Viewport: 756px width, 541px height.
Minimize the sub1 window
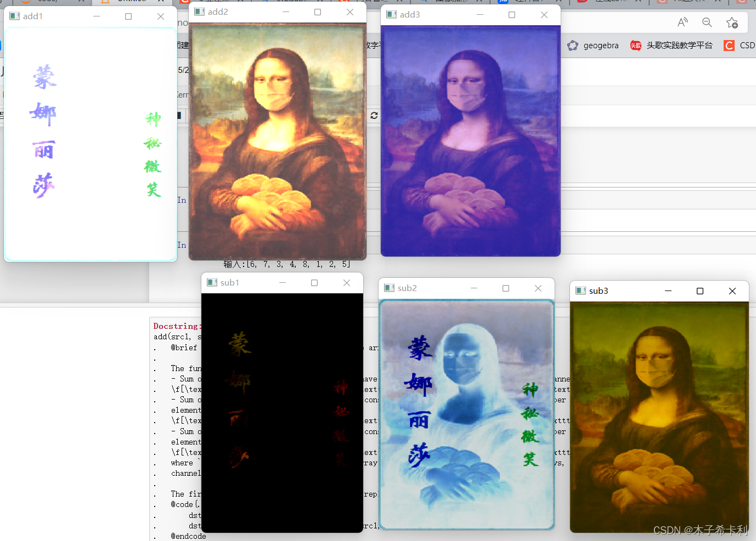tap(283, 283)
